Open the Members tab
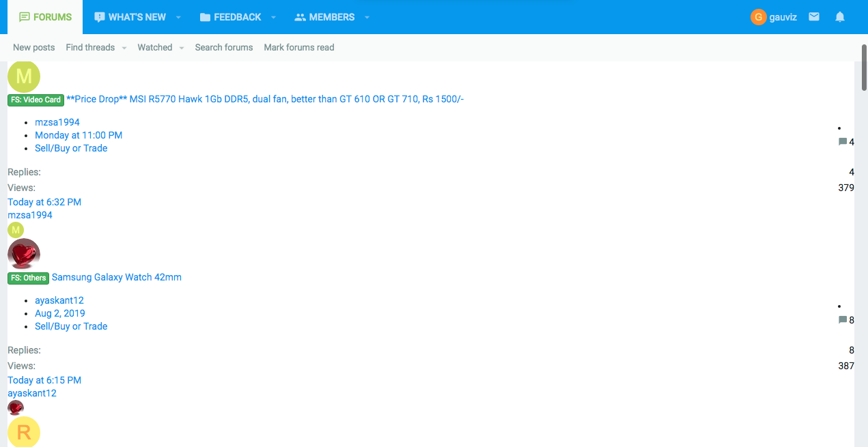This screenshot has height=447, width=868. coord(324,17)
